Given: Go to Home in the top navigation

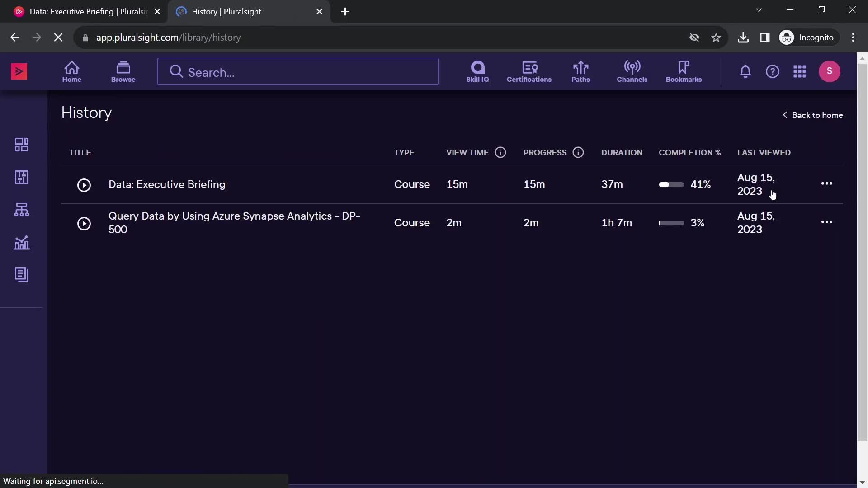Looking at the screenshot, I should (x=72, y=72).
